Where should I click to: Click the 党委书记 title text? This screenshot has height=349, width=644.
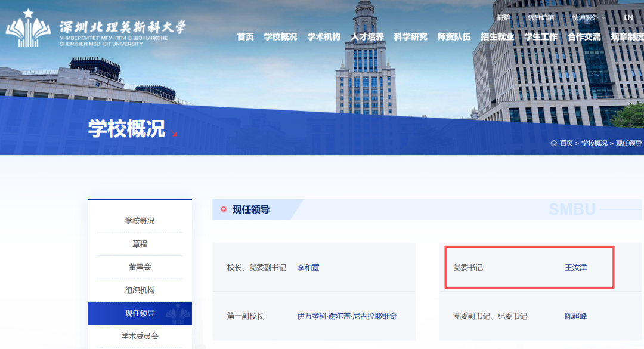[x=468, y=268]
